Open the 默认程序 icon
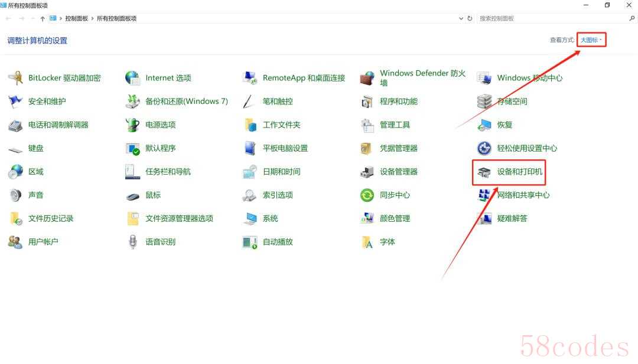Viewport: 638px width, 364px height. (x=133, y=149)
